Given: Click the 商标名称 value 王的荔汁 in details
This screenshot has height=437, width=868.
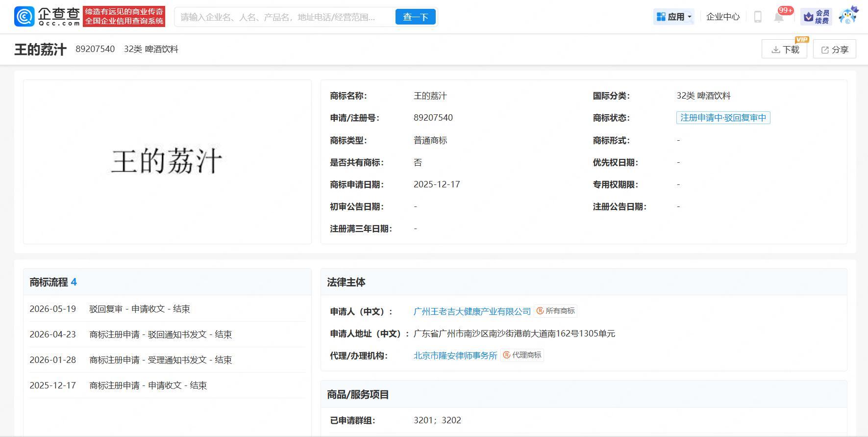Looking at the screenshot, I should [x=430, y=96].
